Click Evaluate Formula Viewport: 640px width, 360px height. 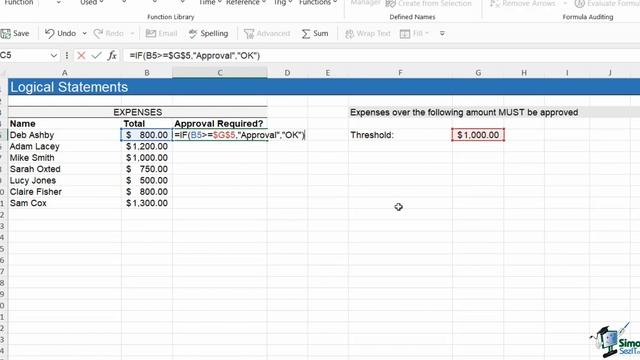click(x=607, y=4)
